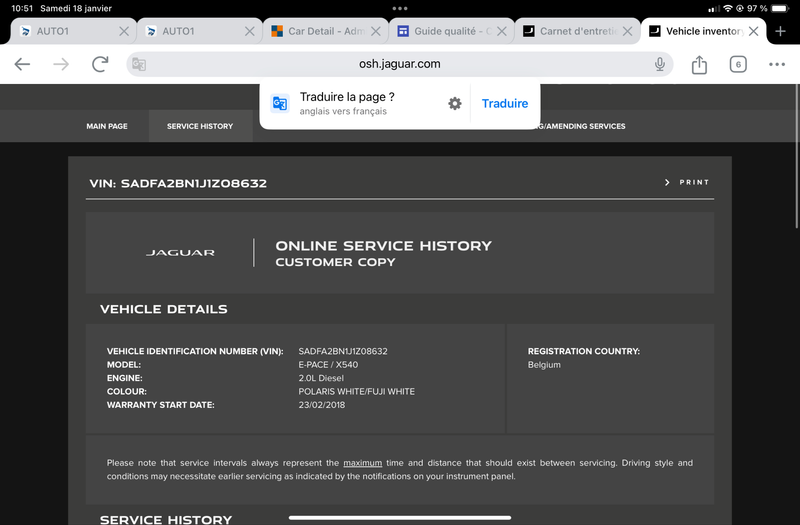Image resolution: width=800 pixels, height=525 pixels.
Task: Reload the current page
Action: pos(100,64)
